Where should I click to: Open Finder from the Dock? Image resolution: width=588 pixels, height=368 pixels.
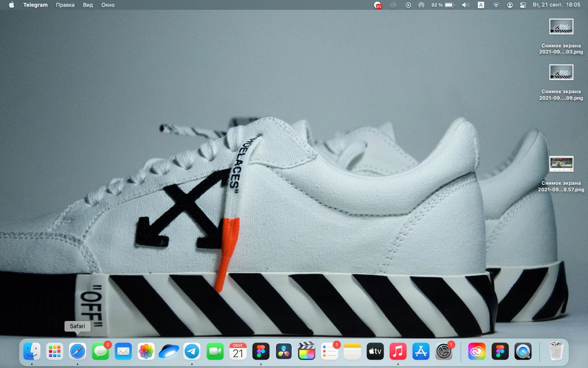pyautogui.click(x=32, y=352)
